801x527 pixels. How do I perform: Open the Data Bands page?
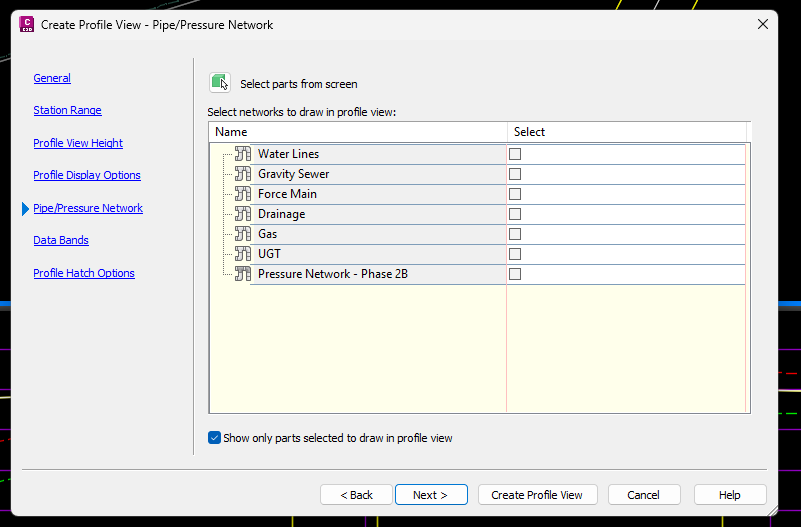tap(61, 240)
